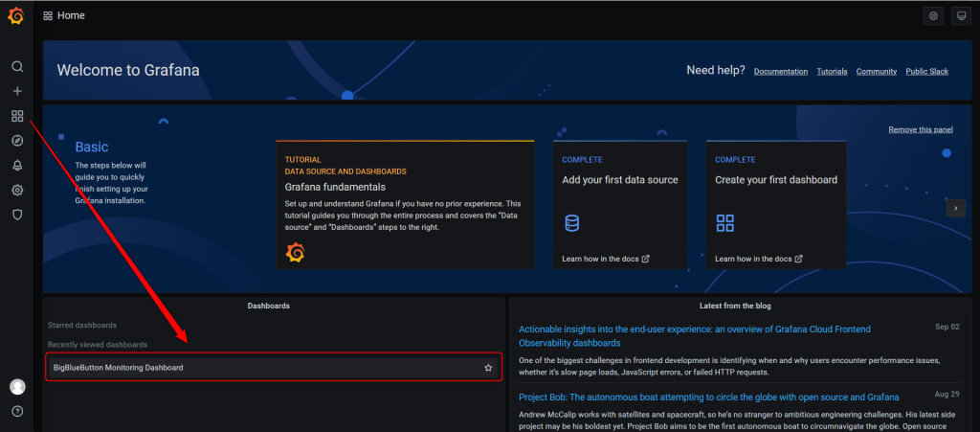Open the Community link

[x=877, y=71]
